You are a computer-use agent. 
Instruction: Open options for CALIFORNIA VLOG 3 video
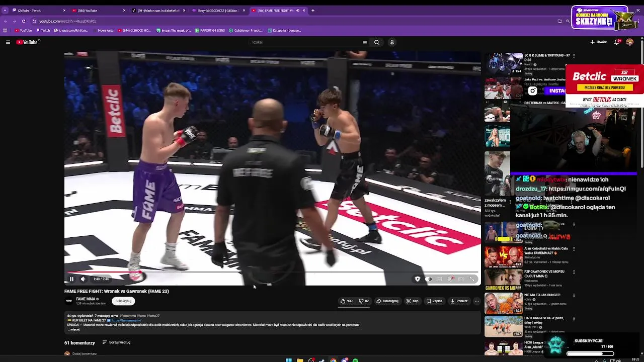(574, 318)
